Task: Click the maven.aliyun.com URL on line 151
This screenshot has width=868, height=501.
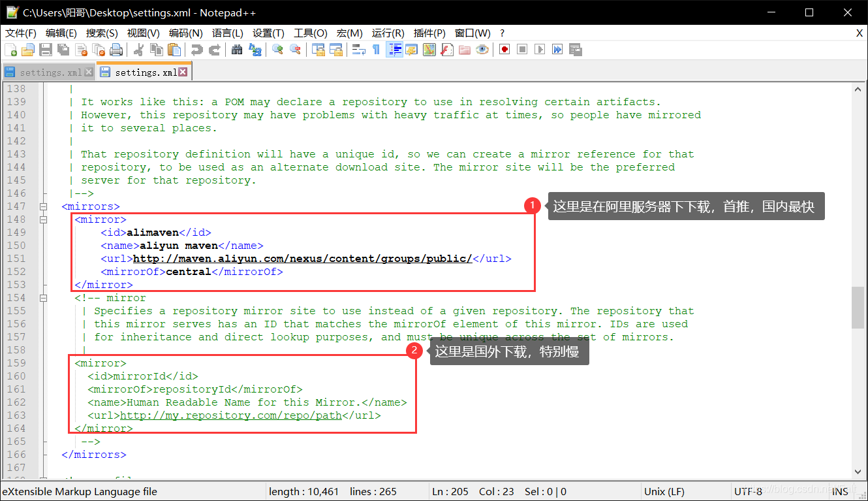Action: click(302, 259)
